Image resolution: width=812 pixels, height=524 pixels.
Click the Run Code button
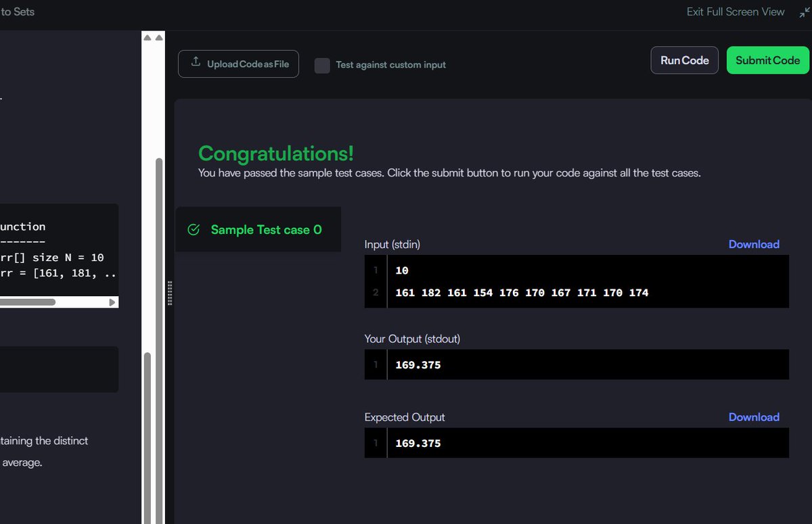tap(684, 60)
